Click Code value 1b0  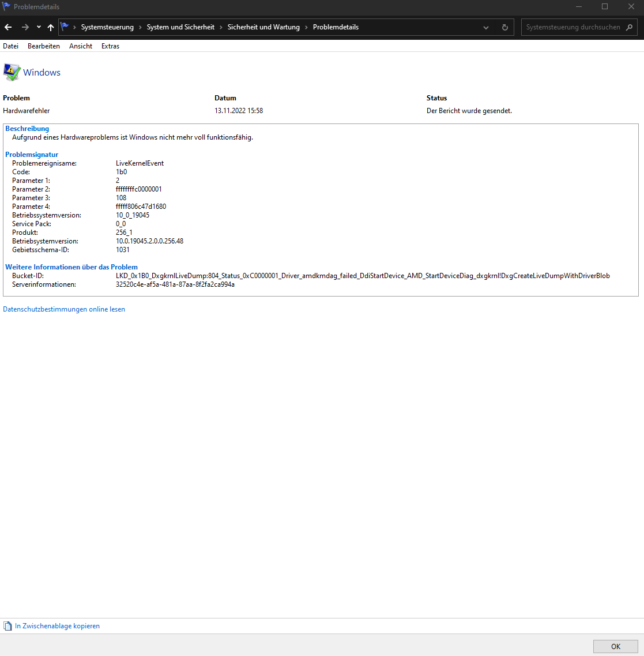click(121, 172)
